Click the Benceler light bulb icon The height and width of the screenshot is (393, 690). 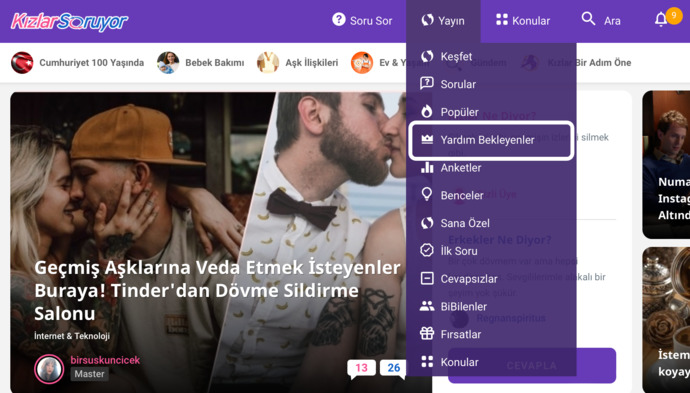click(x=427, y=195)
